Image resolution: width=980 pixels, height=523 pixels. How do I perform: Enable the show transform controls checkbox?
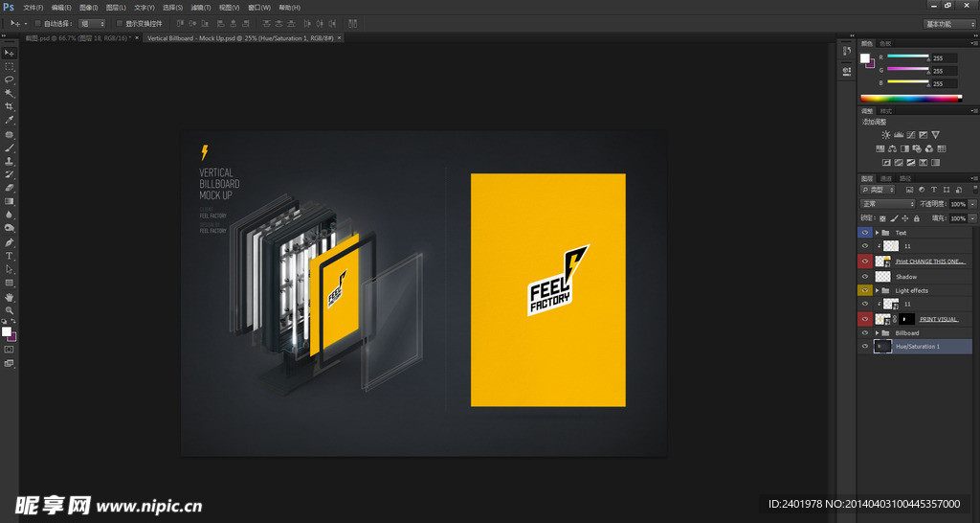pos(119,23)
